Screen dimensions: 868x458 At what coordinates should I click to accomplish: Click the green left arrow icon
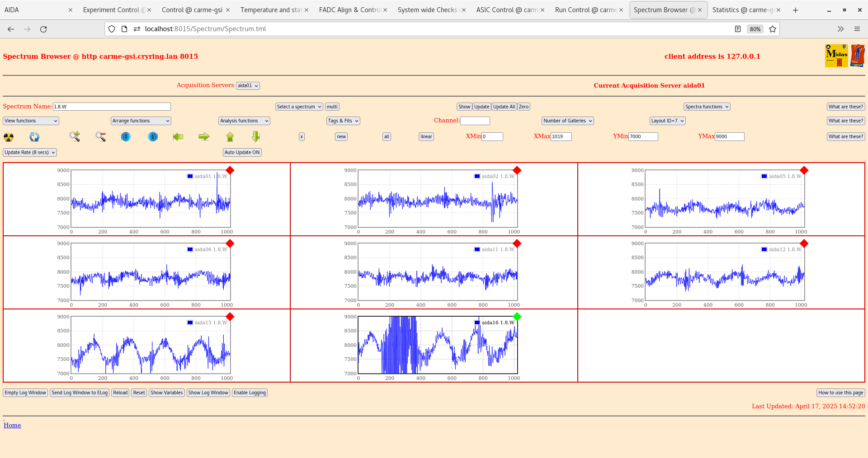click(178, 136)
